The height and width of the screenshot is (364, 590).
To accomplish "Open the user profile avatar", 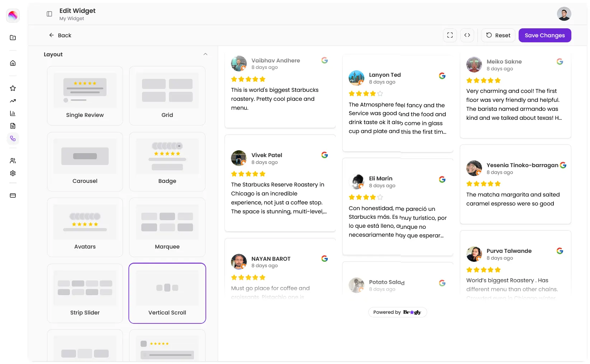I will coord(564,14).
